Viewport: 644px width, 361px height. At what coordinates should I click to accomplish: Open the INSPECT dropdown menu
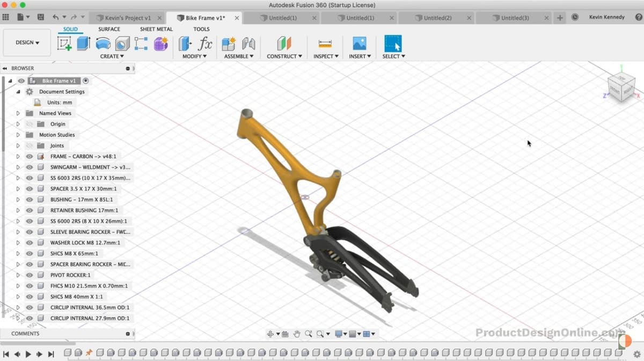[x=326, y=56]
